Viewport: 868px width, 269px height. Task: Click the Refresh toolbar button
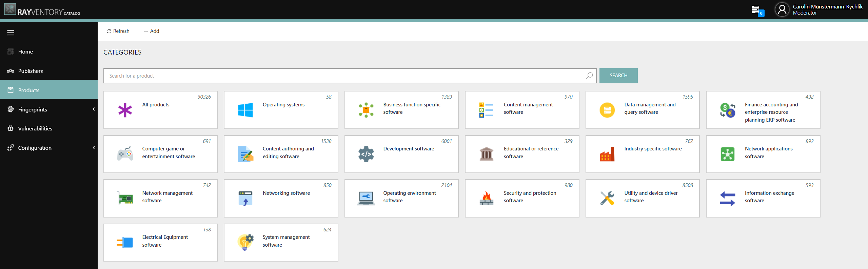[118, 31]
